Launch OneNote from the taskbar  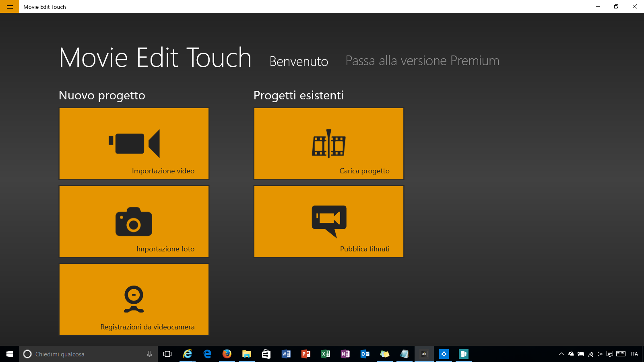click(345, 354)
